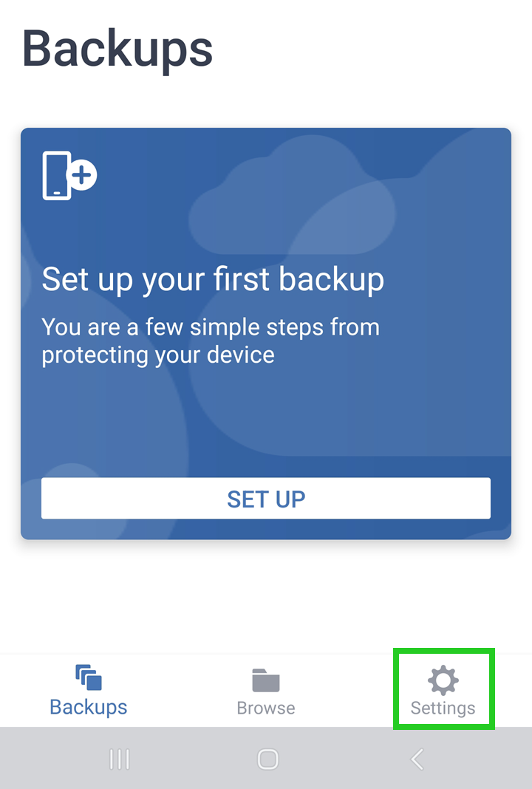Switch to the Backups tab label
532x789 pixels.
(89, 708)
